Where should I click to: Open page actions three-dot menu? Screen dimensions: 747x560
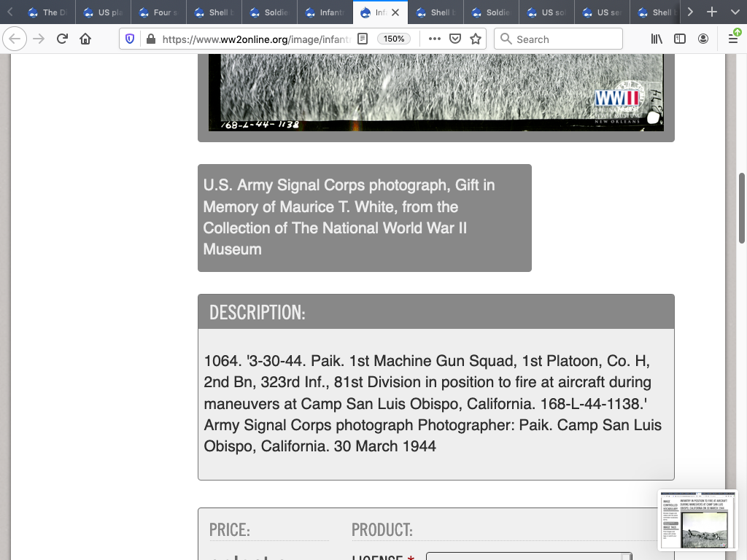click(x=435, y=39)
